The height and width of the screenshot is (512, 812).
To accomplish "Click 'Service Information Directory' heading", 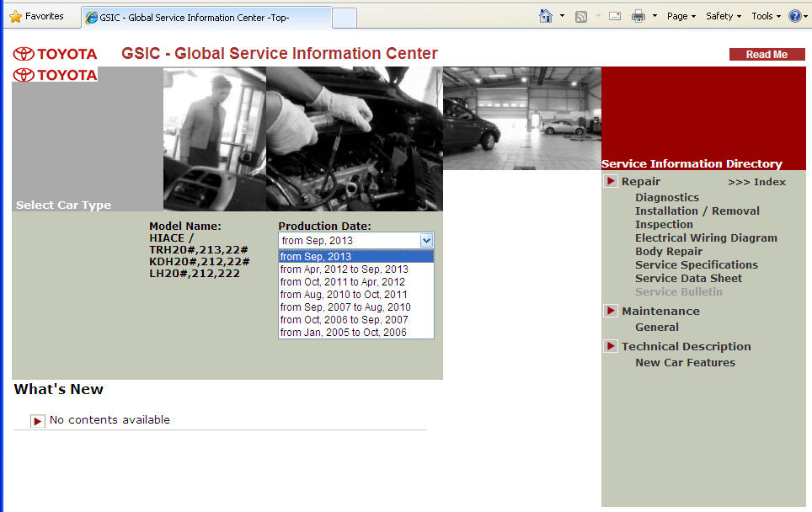I will pyautogui.click(x=692, y=163).
